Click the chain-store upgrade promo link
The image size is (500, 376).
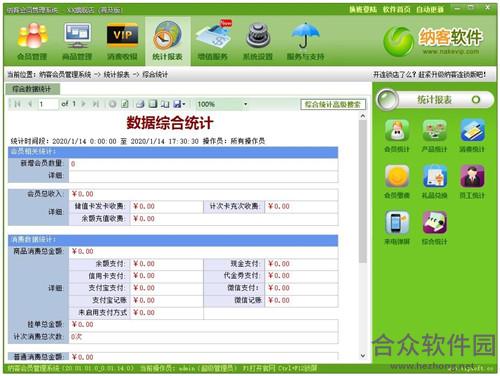click(x=429, y=75)
